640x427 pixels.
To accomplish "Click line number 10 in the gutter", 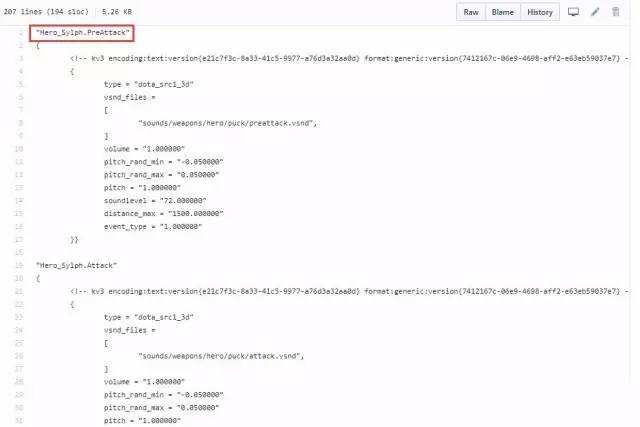I will click(x=19, y=149).
